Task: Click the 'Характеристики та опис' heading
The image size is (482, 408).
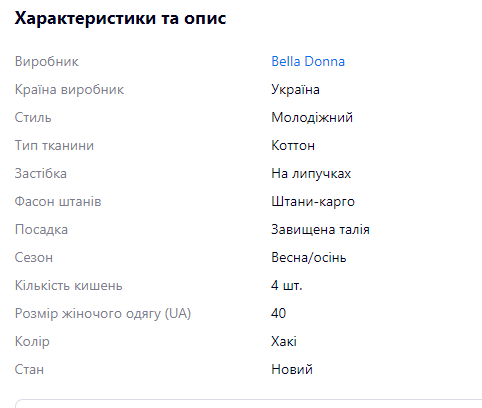Action: (x=120, y=18)
